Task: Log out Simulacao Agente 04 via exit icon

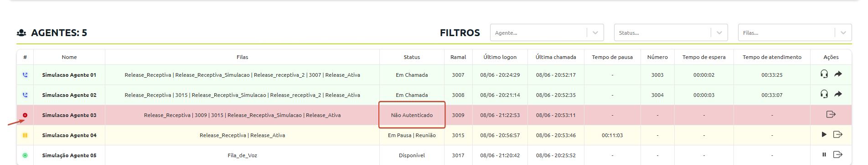Action: [x=837, y=134]
